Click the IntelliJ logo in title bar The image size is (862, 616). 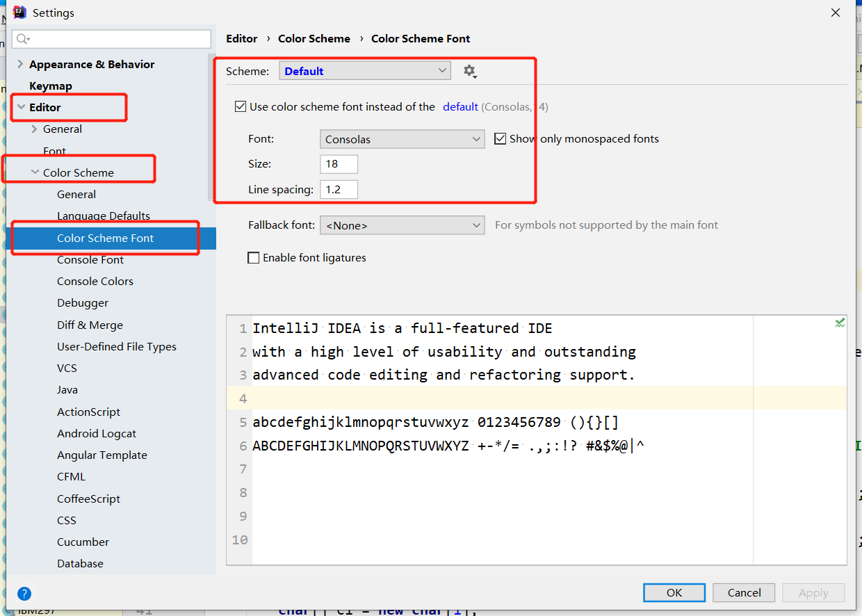19,12
